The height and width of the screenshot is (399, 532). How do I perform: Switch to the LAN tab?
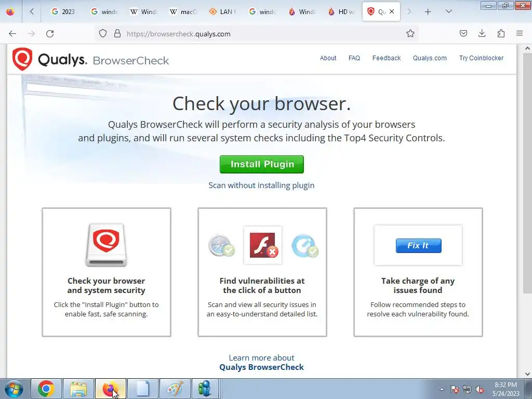[x=223, y=12]
